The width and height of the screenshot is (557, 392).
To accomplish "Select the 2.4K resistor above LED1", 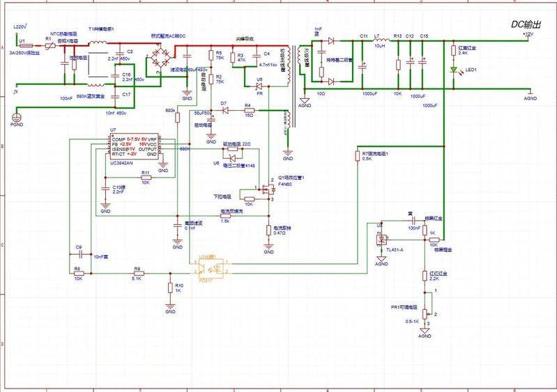I will 454,50.
